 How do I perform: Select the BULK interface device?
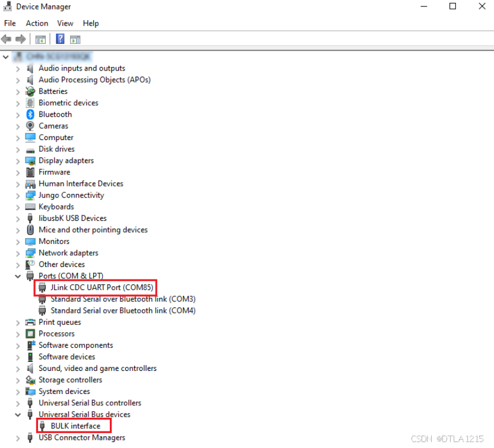coord(73,425)
